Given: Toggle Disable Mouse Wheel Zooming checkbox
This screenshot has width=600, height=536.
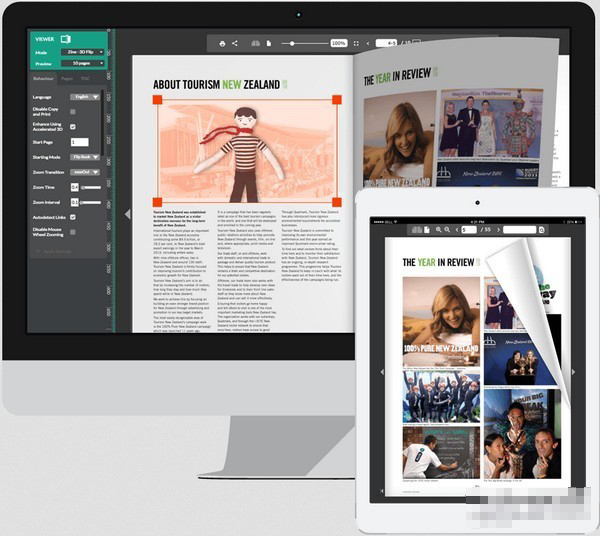Looking at the screenshot, I should point(73,232).
